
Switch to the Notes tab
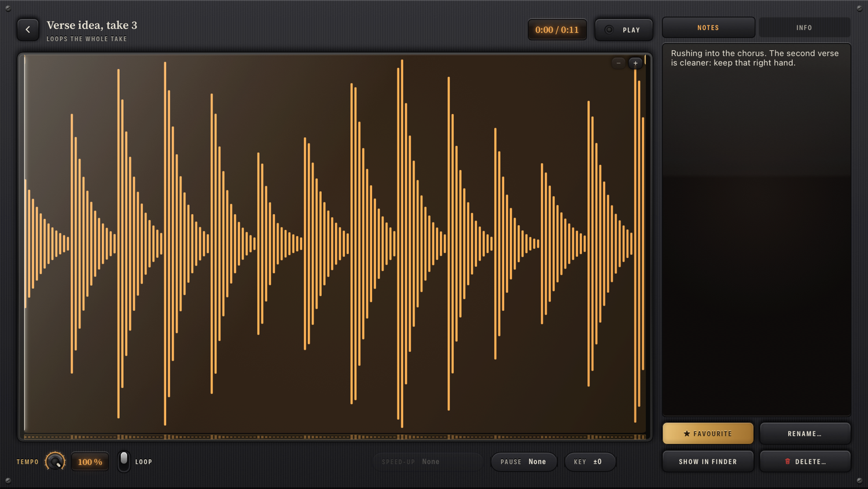click(708, 28)
